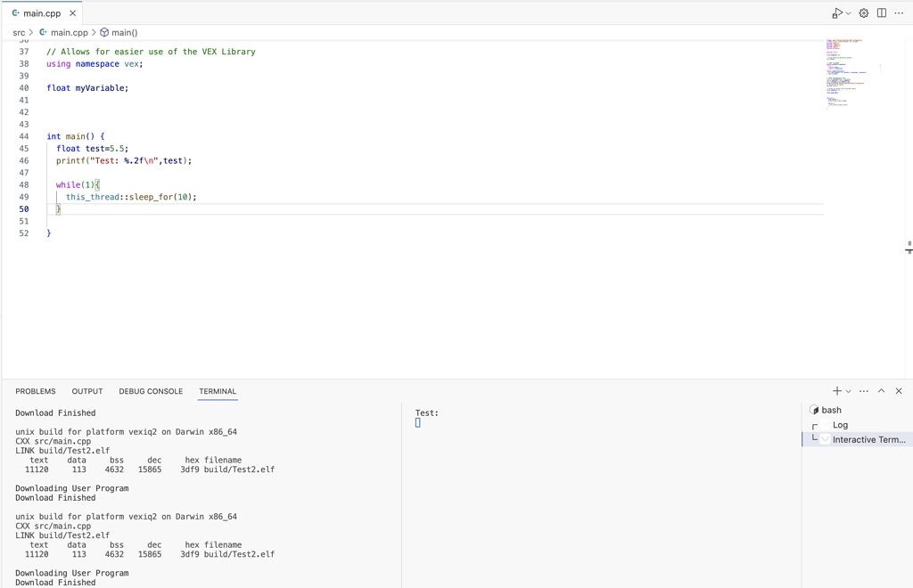The image size is (913, 588).
Task: Select the TERMINAL tab
Action: point(218,391)
